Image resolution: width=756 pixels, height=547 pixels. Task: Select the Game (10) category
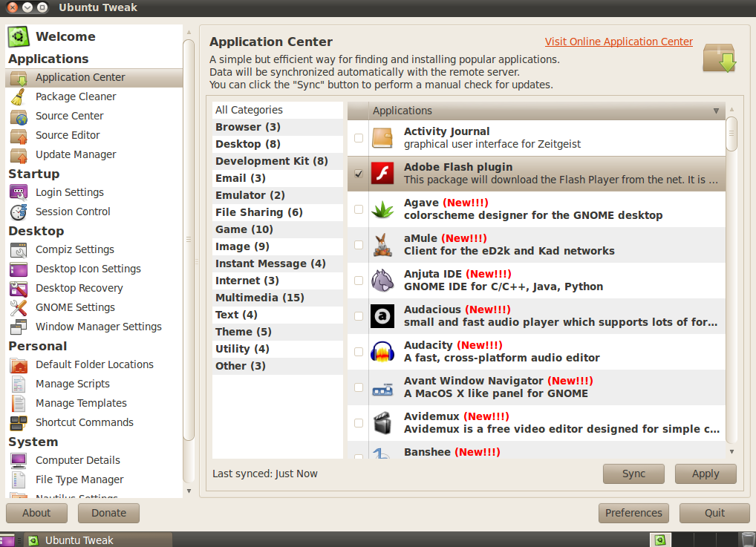(278, 230)
